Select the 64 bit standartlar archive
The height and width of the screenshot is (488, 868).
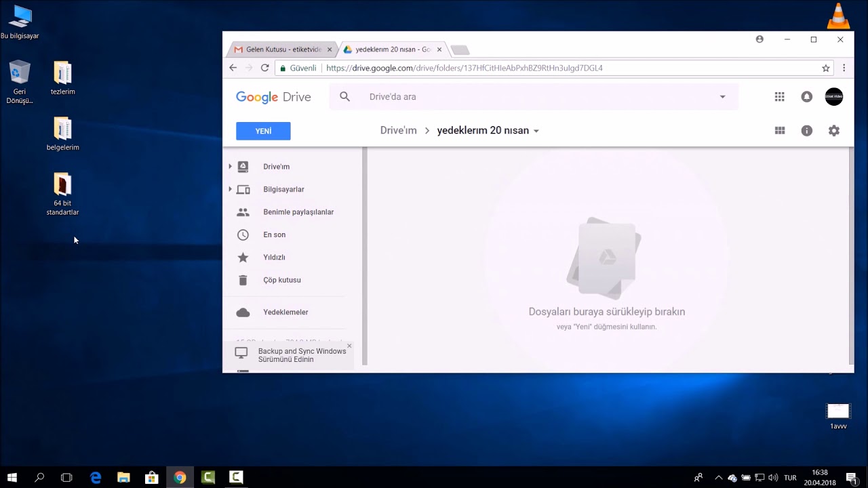pos(62,194)
